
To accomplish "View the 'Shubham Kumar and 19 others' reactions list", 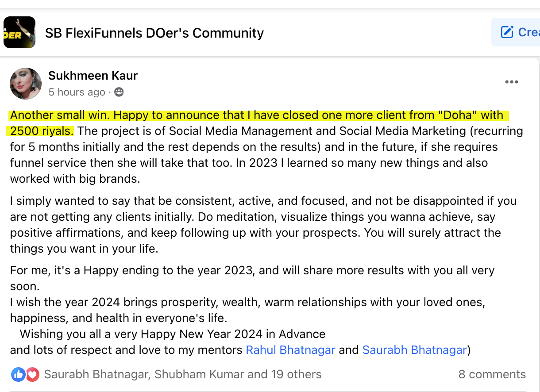I will tap(237, 374).
